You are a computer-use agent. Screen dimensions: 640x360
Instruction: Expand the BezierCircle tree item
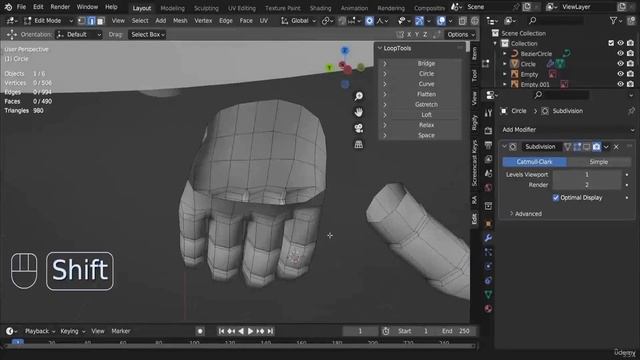(x=505, y=53)
